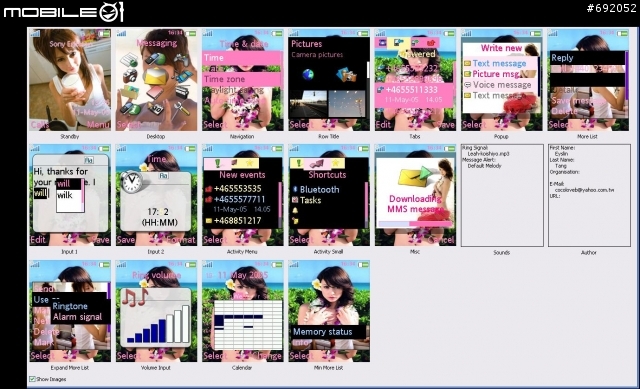640x389 pixels.
Task: Click the Mobile01 logo
Action: 63,11
